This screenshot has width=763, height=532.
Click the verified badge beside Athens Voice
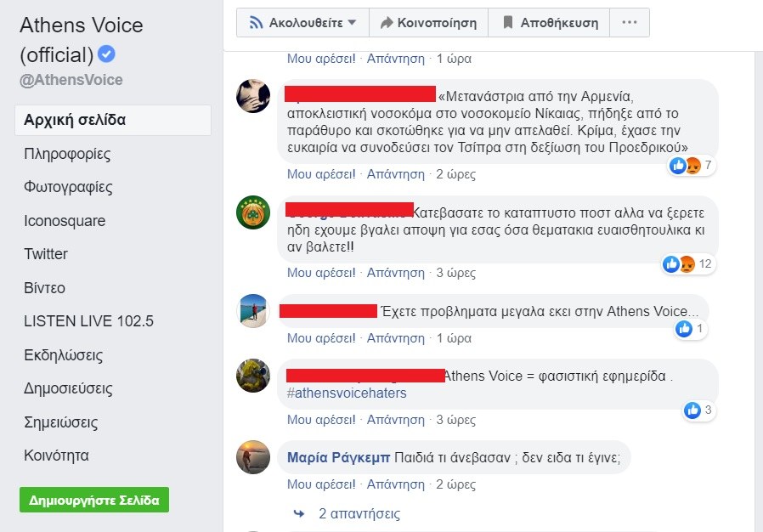click(x=106, y=54)
